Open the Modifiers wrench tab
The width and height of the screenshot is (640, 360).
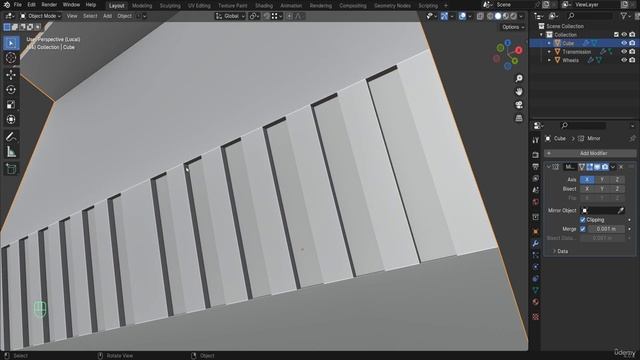536,243
